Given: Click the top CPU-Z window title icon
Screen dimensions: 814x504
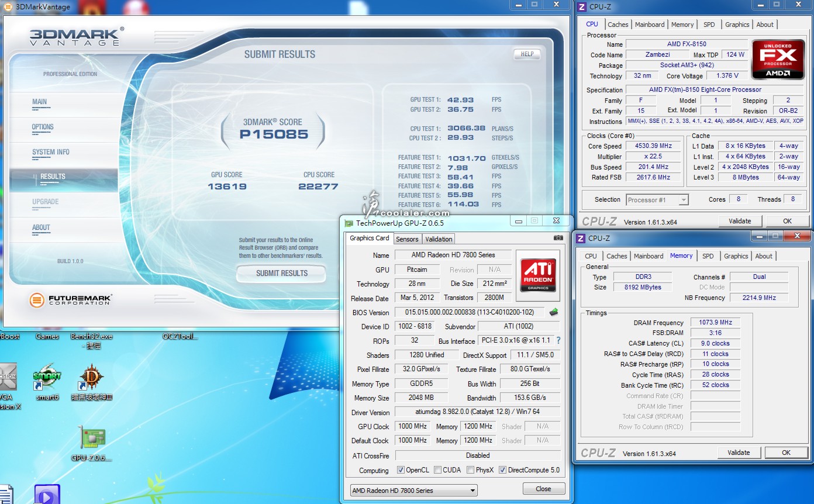Looking at the screenshot, I should pos(581,7).
